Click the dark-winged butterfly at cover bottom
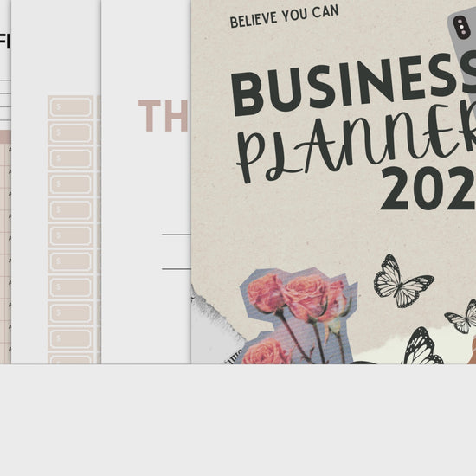The width and height of the screenshot is (476, 476). [422, 347]
